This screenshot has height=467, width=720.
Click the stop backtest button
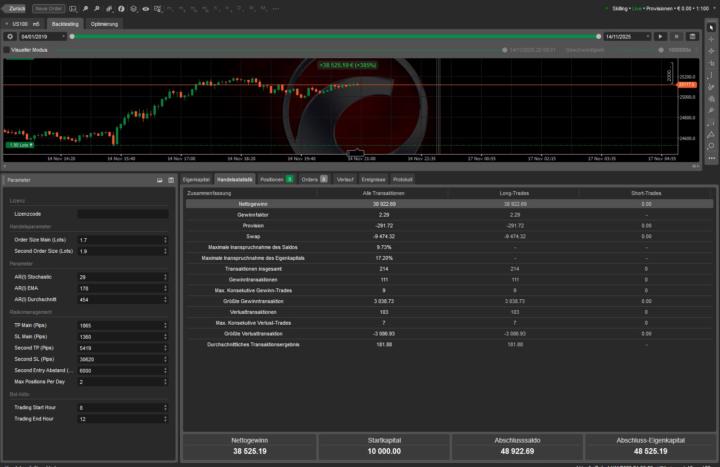[x=677, y=36]
